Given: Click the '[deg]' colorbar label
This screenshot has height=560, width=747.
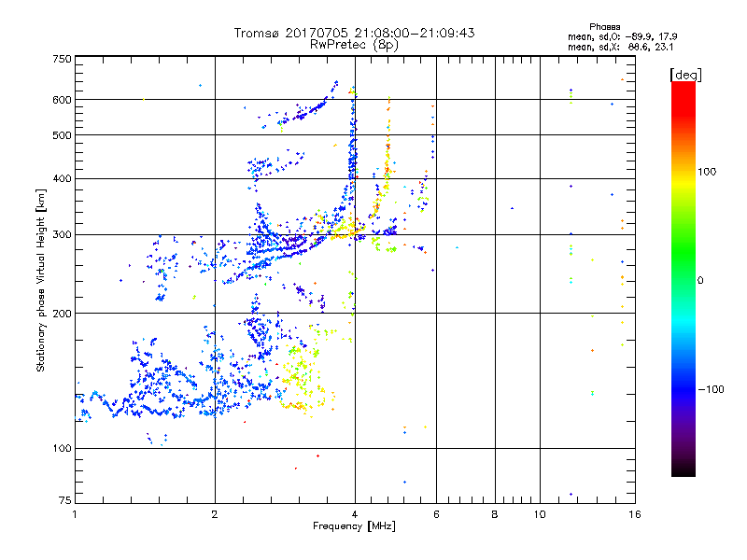Looking at the screenshot, I should pyautogui.click(x=685, y=75).
